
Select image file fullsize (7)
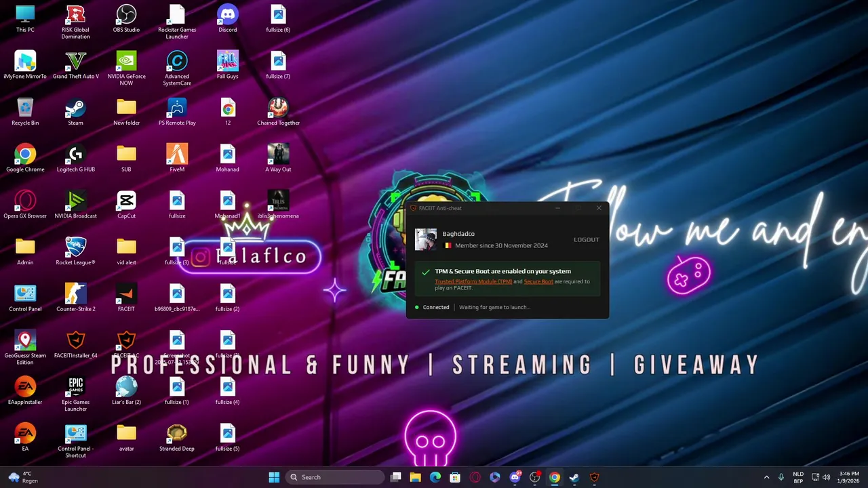pyautogui.click(x=278, y=65)
